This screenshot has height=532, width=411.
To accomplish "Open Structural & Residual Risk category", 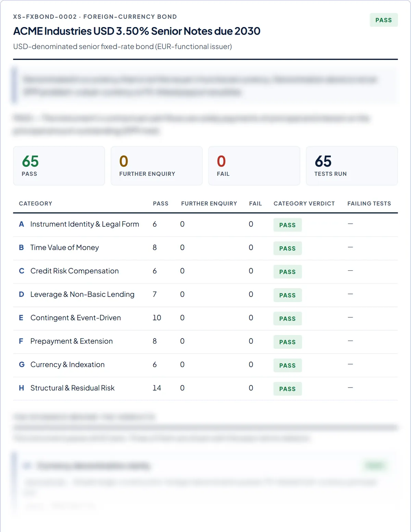I will pyautogui.click(x=206, y=388).
